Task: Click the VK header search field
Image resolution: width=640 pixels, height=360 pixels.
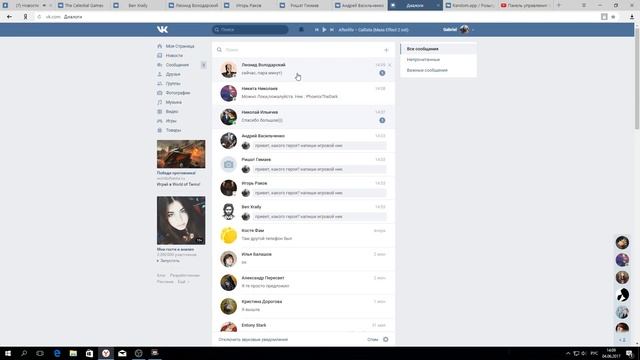Action: (250, 29)
